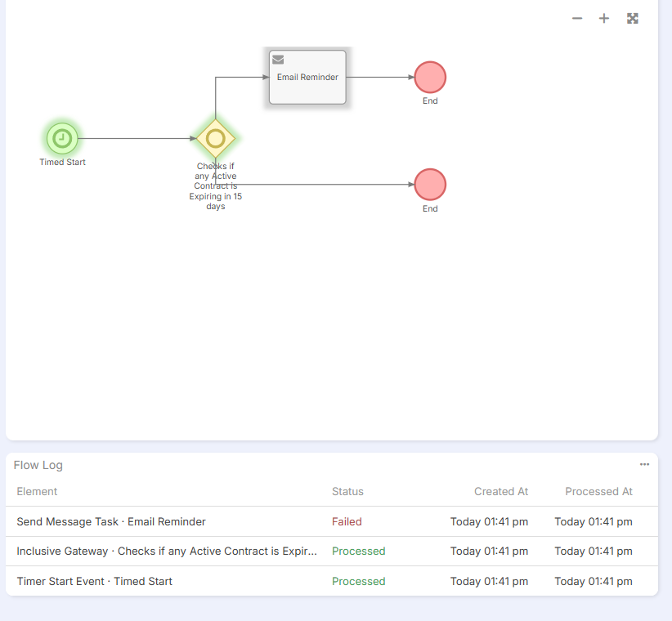Select the upper End event circle
Image resolution: width=672 pixels, height=621 pixels.
pos(430,78)
